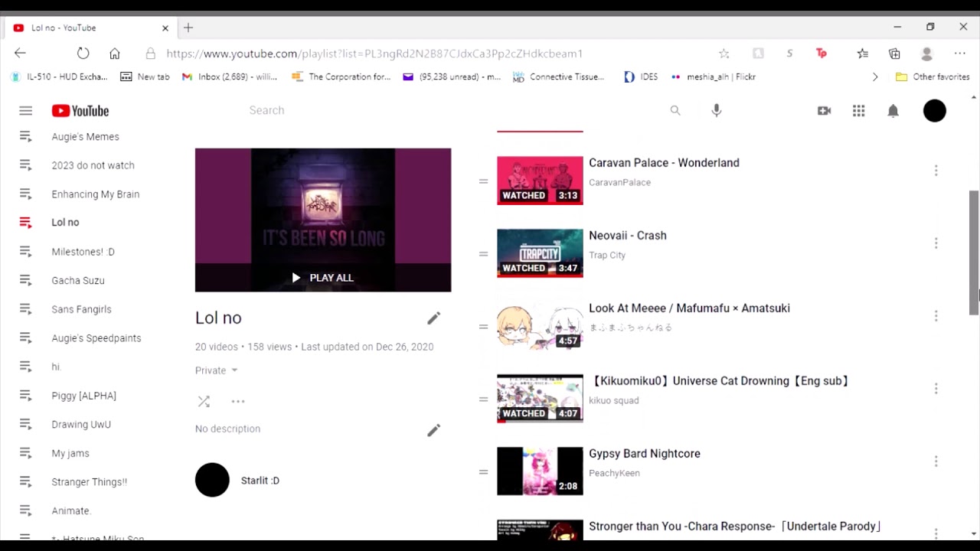The image size is (980, 551).
Task: Open the notifications bell
Action: coord(893,111)
